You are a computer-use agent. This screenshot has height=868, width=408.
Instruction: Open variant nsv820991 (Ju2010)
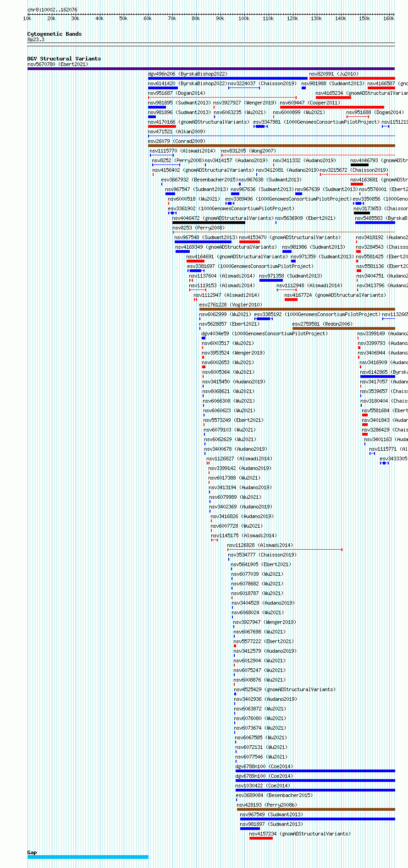(334, 74)
